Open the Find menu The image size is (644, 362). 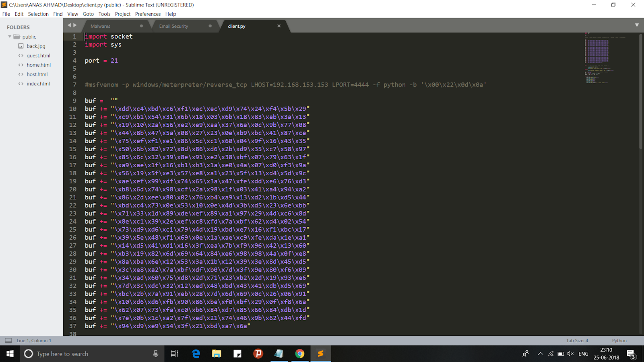coord(58,14)
